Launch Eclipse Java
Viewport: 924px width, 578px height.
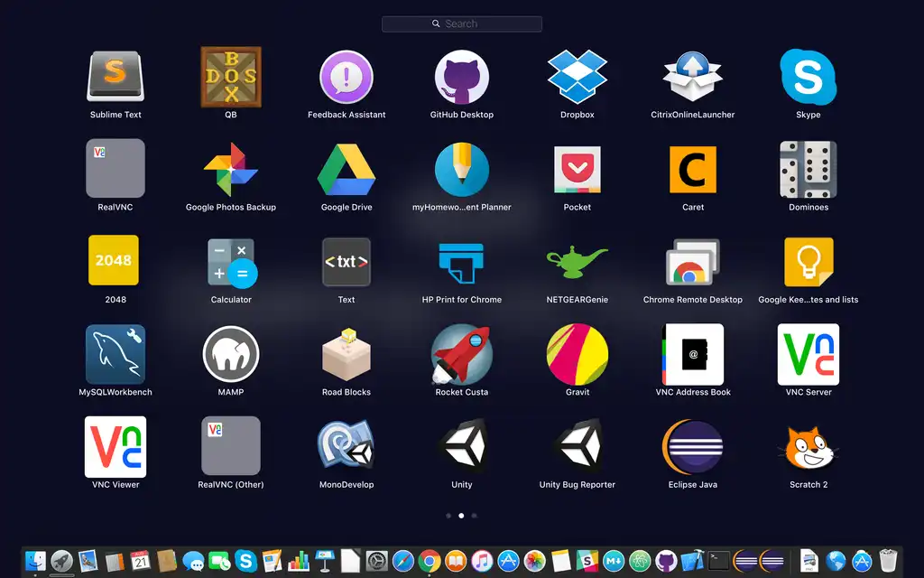(x=692, y=449)
